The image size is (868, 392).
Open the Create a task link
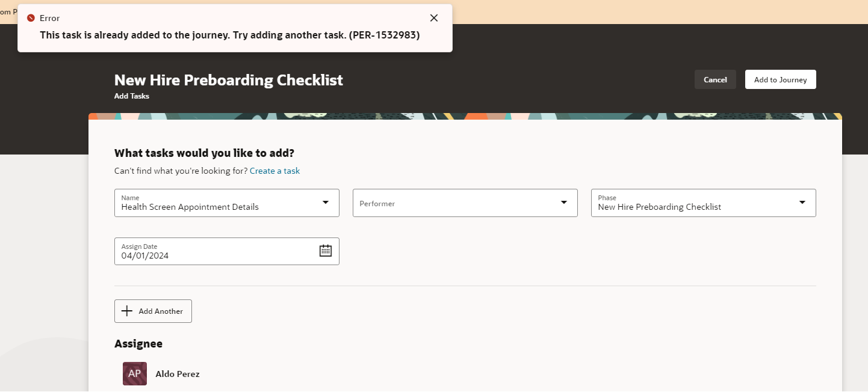pyautogui.click(x=274, y=171)
